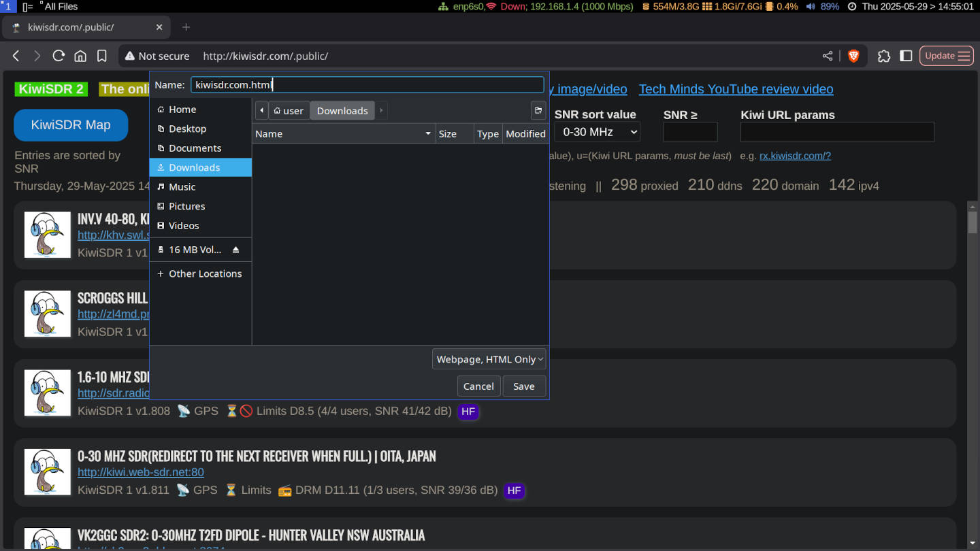Viewport: 980px width, 551px height.
Task: Open the rx.kiwisdr.com/? example link
Action: tap(795, 156)
